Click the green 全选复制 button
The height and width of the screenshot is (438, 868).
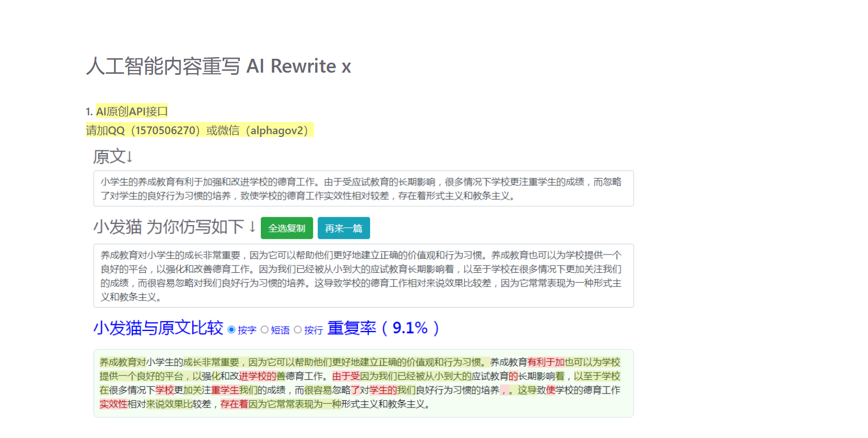(286, 228)
